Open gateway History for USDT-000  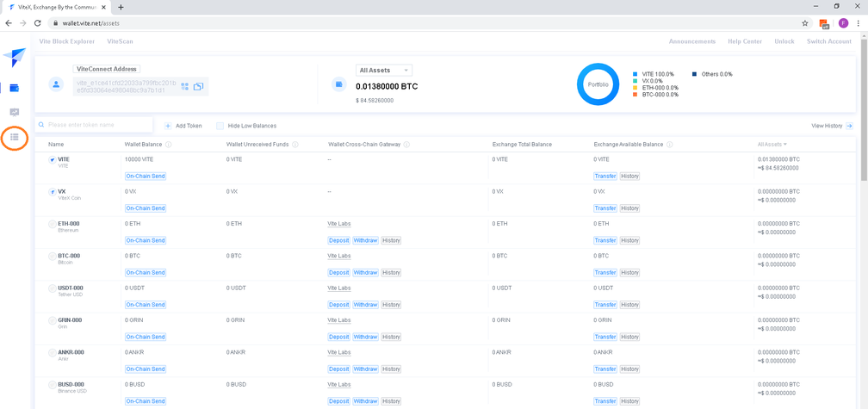click(x=391, y=305)
